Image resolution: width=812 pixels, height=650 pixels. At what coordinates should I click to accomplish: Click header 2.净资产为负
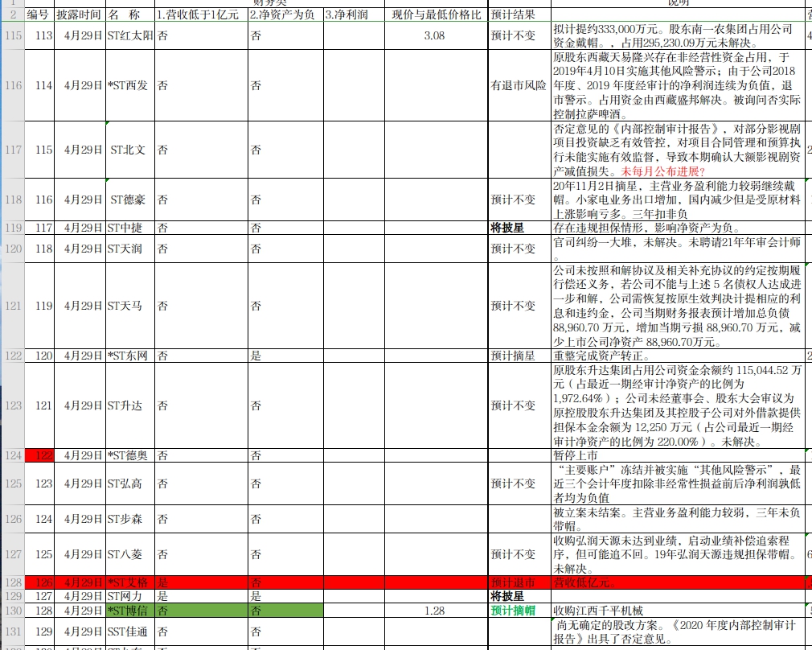pyautogui.click(x=285, y=14)
